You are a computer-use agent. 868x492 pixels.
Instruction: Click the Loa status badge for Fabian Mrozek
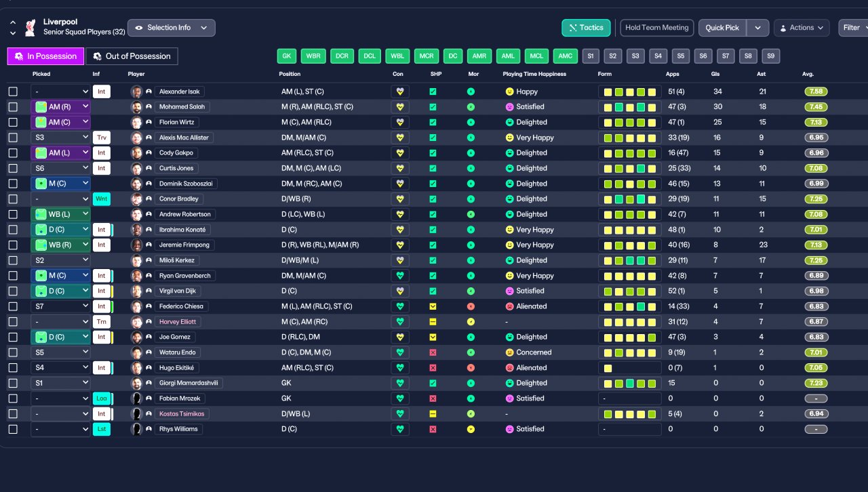pos(102,398)
